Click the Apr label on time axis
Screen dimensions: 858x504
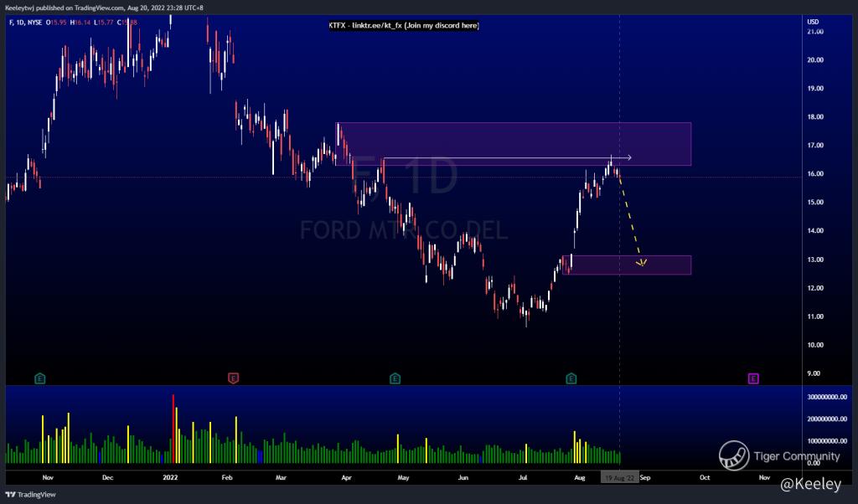pyautogui.click(x=346, y=478)
